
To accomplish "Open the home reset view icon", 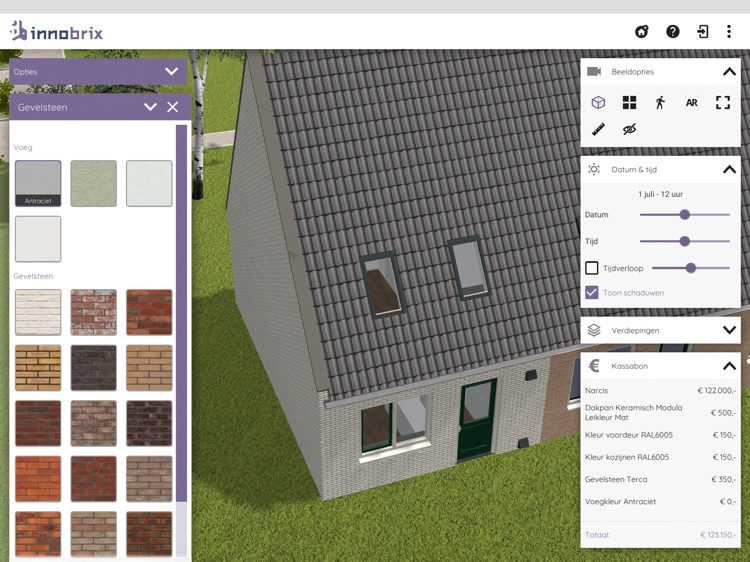I will (x=641, y=32).
